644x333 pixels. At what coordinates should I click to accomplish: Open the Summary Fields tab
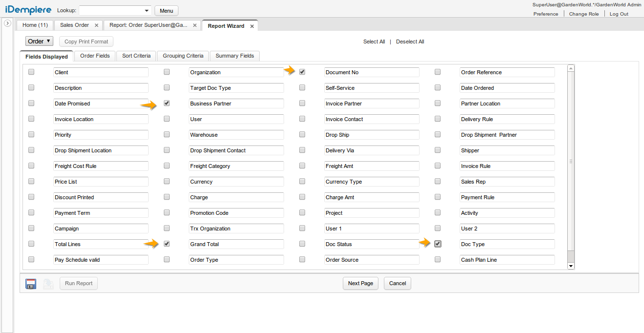[x=235, y=56]
